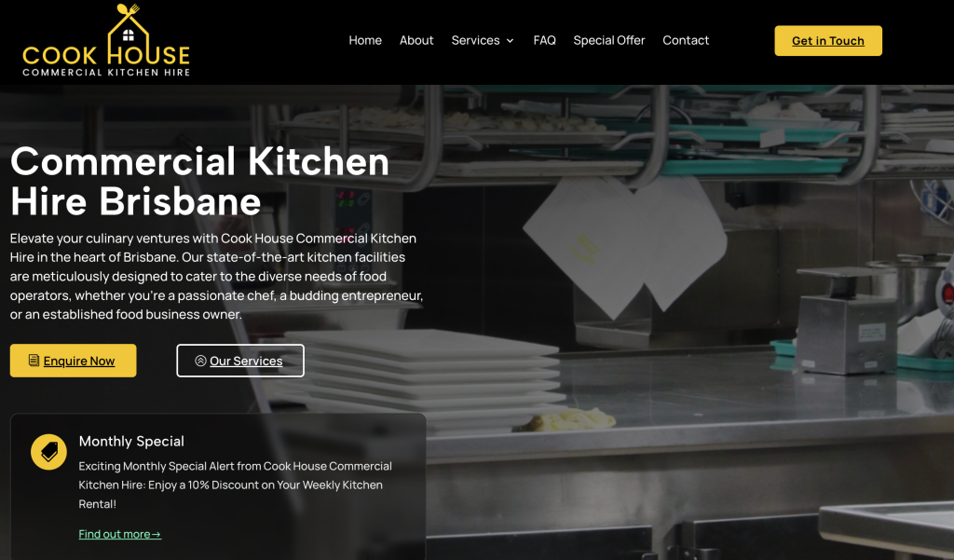Click the Our Services button

(240, 361)
